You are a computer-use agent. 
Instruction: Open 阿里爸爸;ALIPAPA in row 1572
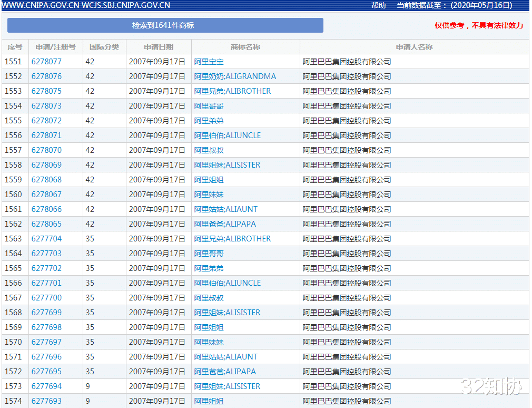pos(225,372)
